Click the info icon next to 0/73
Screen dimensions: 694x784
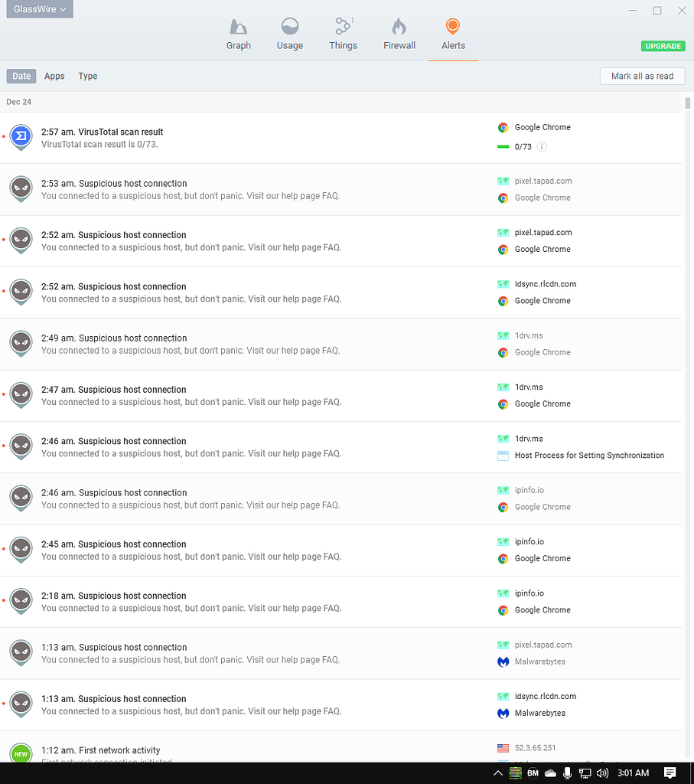542,146
